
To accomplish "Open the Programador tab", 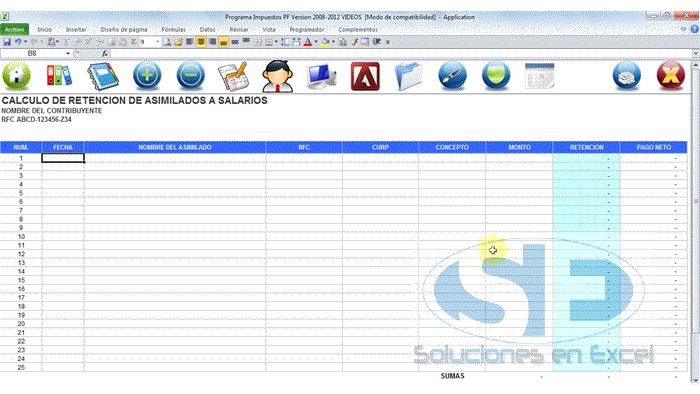I will pyautogui.click(x=307, y=29).
